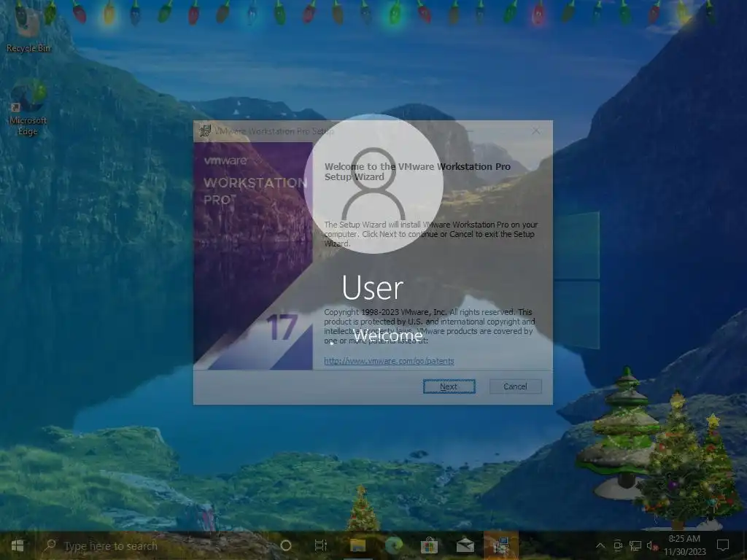Open the Action Center notifications icon
The image size is (747, 560).
[723, 545]
